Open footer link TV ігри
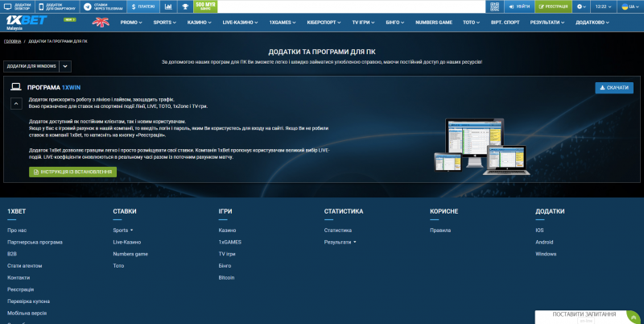Screen dimensions: 644x324 pyautogui.click(x=227, y=254)
